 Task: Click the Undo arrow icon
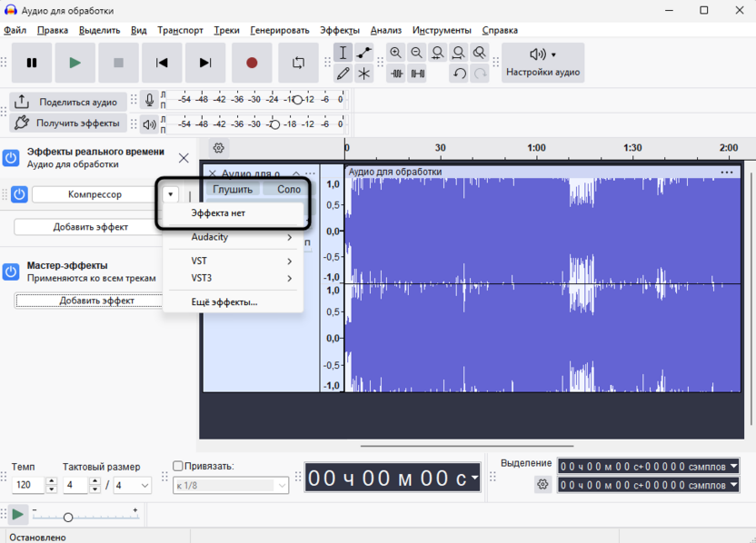click(459, 74)
